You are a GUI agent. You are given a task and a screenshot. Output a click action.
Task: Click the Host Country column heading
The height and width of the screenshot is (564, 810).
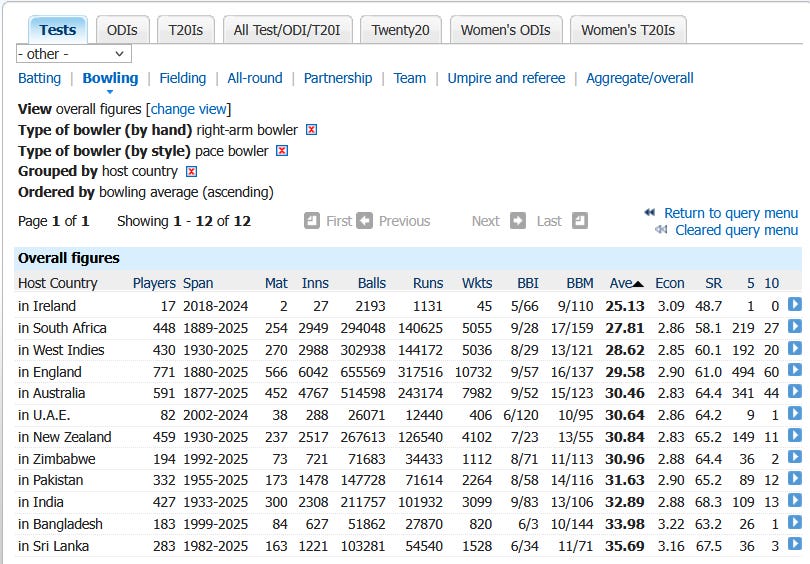coord(58,283)
